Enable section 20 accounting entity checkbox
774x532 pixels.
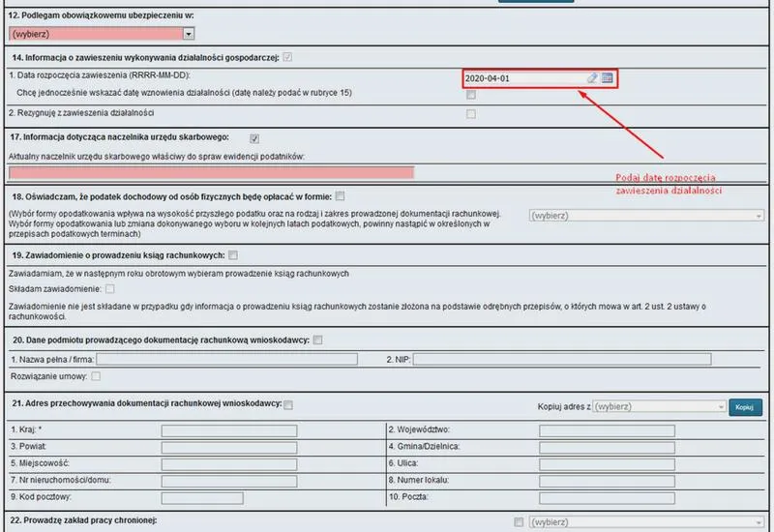tap(318, 340)
